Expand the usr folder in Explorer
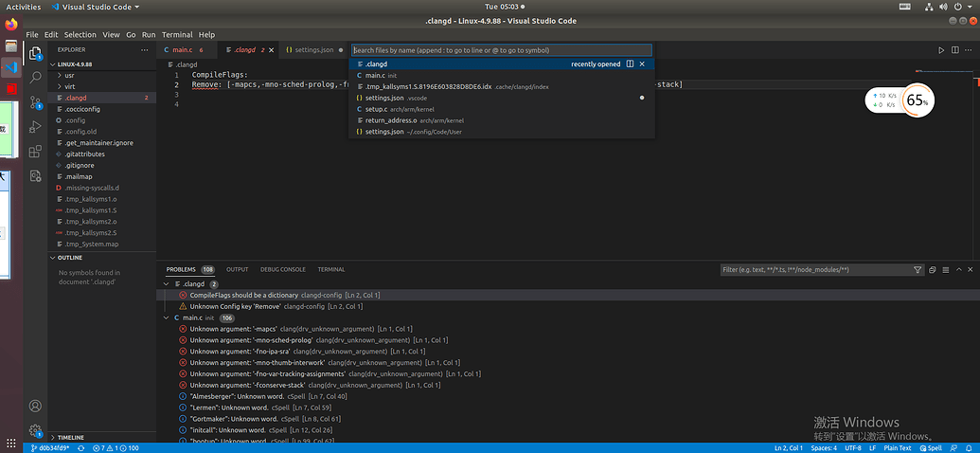Screen dimensions: 980x453 click(x=70, y=75)
